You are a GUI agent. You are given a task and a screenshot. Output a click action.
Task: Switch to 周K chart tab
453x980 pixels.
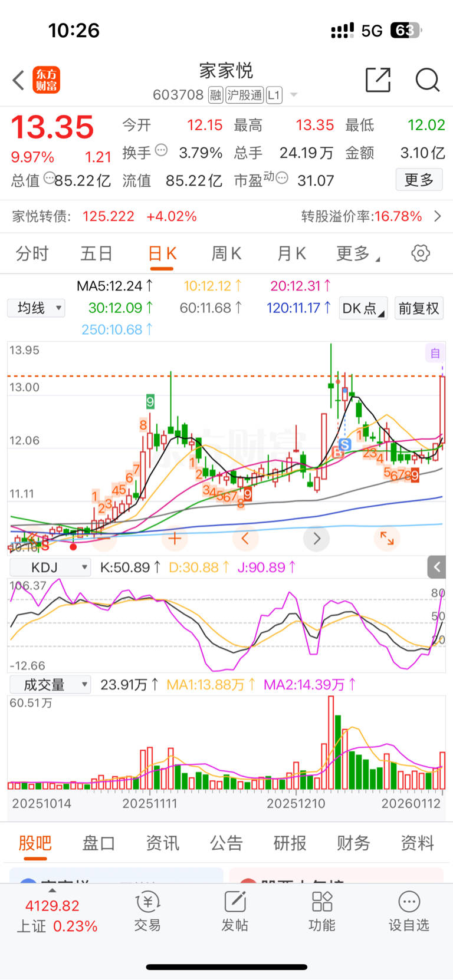click(226, 253)
